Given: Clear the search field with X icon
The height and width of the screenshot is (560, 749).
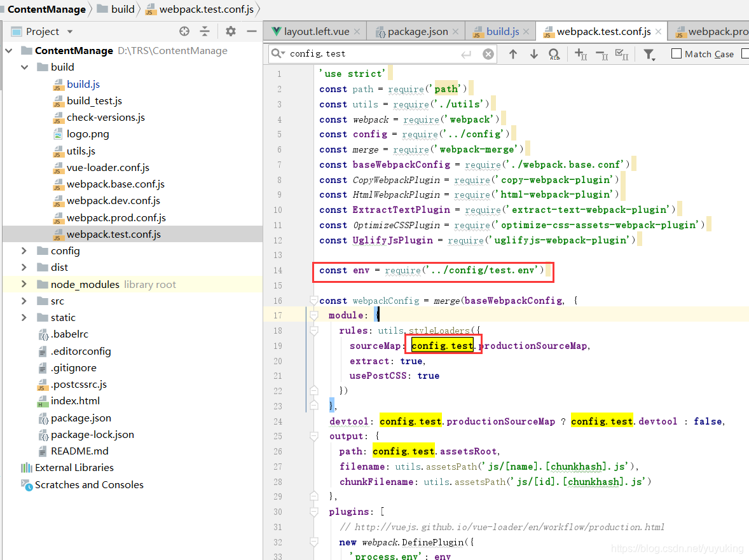Looking at the screenshot, I should pyautogui.click(x=488, y=54).
